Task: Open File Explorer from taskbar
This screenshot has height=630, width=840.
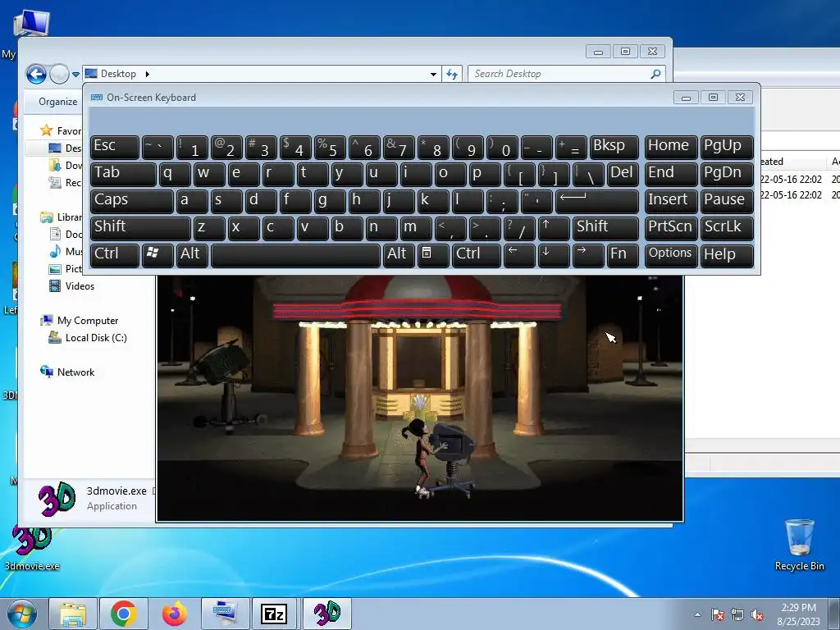Action: click(x=73, y=614)
